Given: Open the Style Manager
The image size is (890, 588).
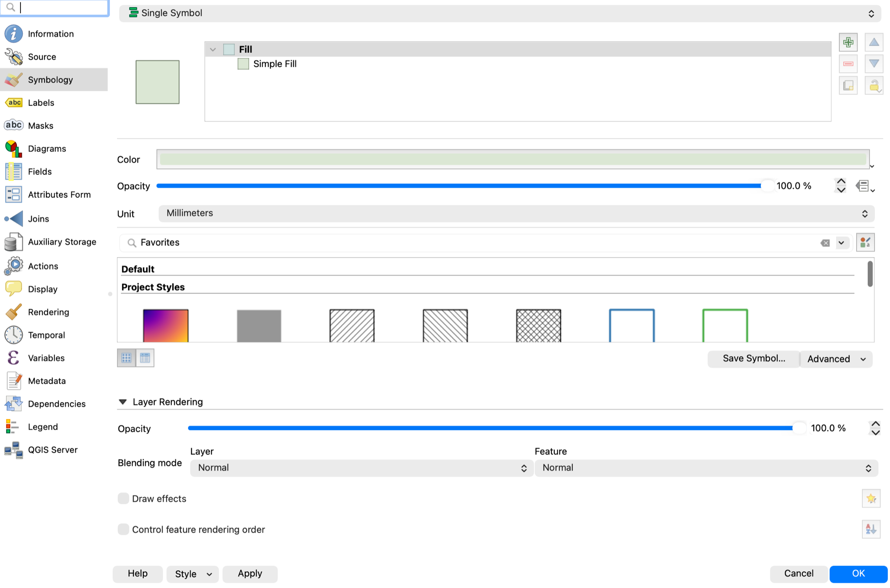Looking at the screenshot, I should pos(866,242).
